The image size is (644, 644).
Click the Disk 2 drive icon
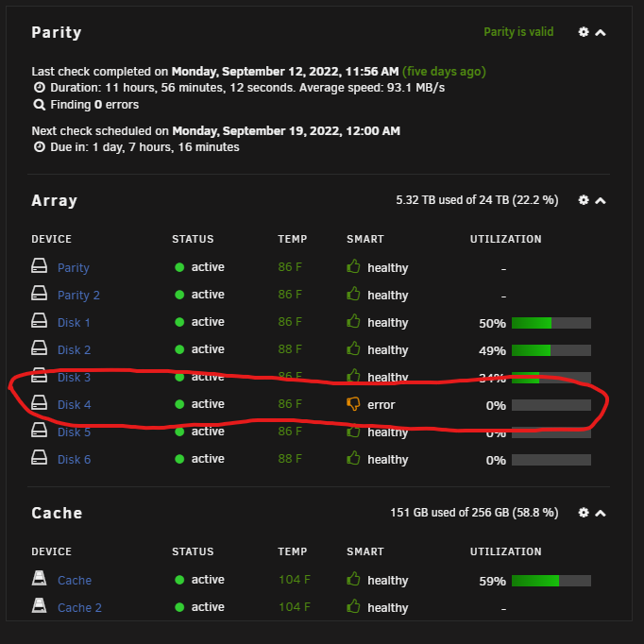39,347
